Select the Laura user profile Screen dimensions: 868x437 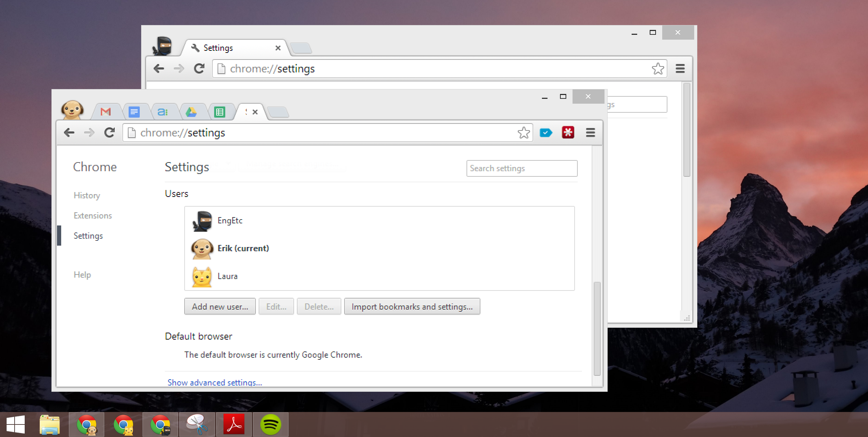(227, 276)
